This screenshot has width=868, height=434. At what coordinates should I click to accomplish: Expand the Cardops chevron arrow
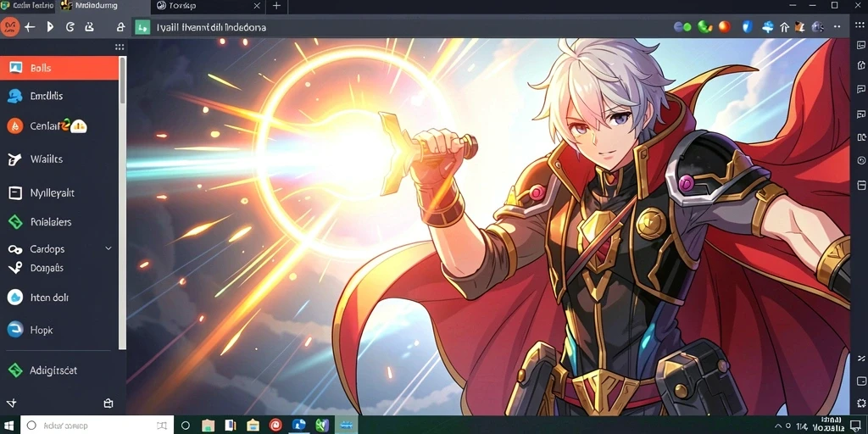[108, 248]
